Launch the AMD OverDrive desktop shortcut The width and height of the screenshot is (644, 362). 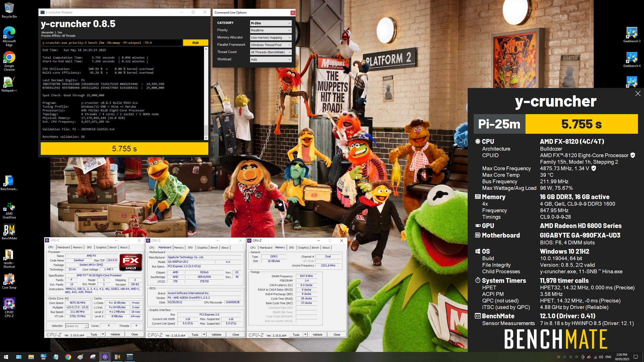(9, 211)
